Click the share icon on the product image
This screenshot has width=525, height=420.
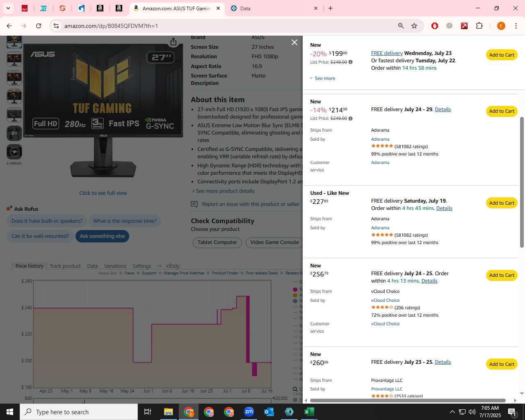[173, 42]
